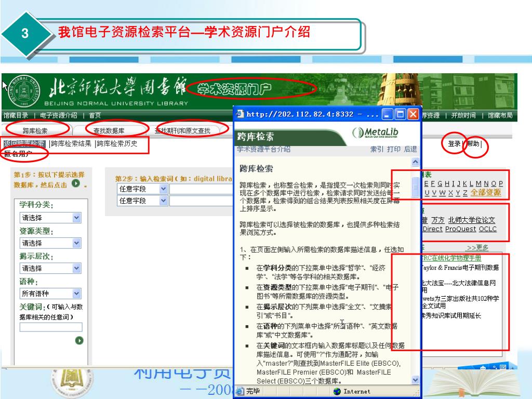Screen dimensions: 532x399
Task: Click 开放时间 in the navigation bar
Action: click(463, 115)
